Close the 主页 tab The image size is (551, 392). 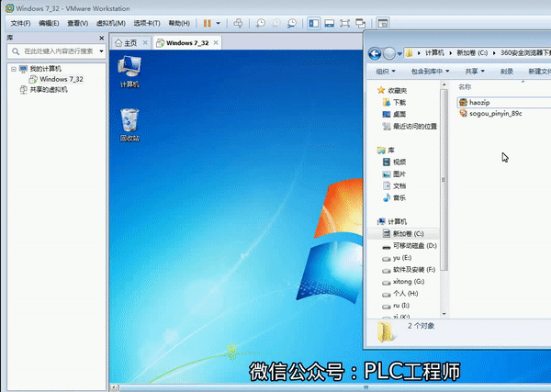[145, 43]
